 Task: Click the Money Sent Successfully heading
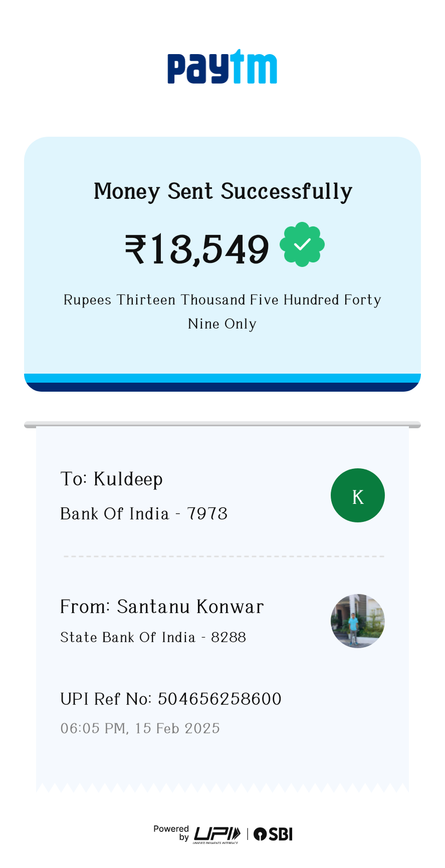[x=223, y=191]
